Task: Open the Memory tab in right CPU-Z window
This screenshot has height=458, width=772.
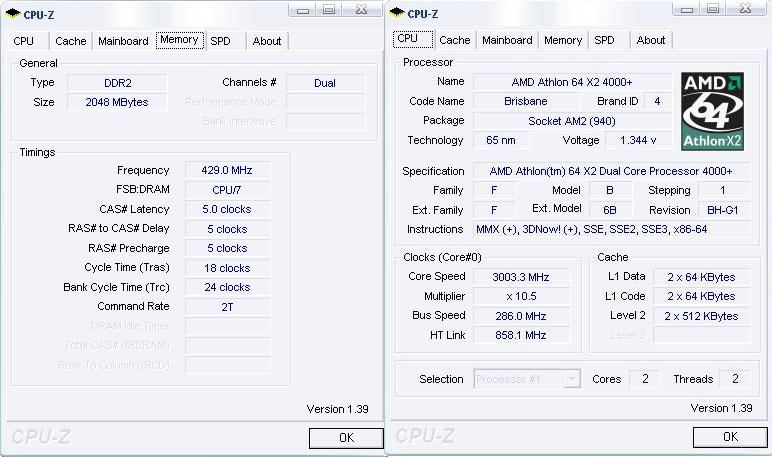Action: tap(563, 40)
